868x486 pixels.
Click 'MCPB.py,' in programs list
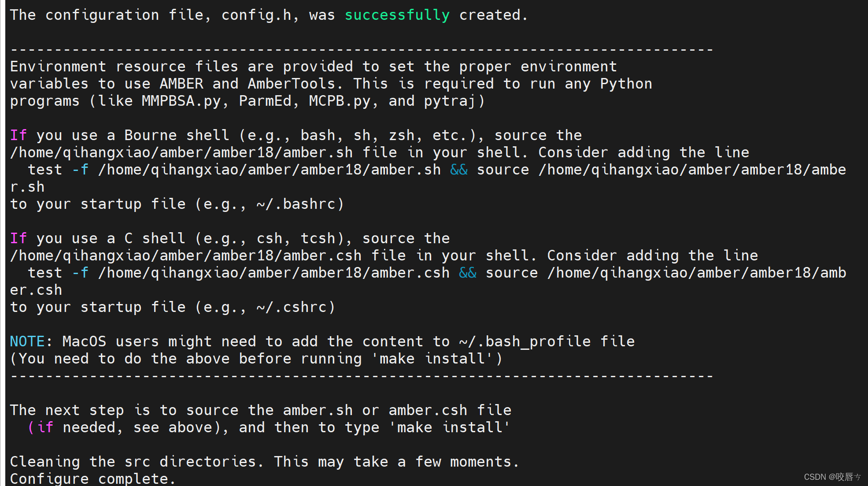[x=344, y=101]
